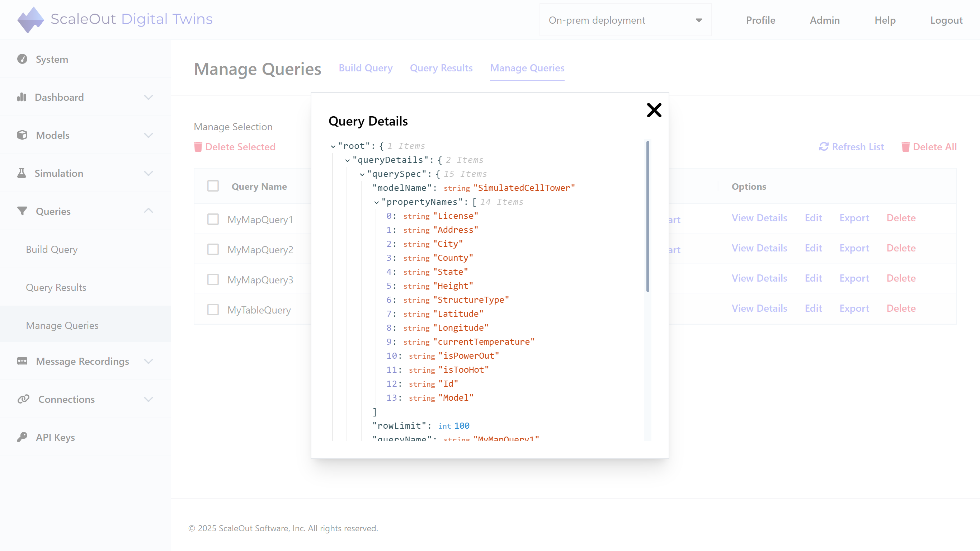The width and height of the screenshot is (980, 551).
Task: Open the Admin link in header
Action: coord(824,20)
